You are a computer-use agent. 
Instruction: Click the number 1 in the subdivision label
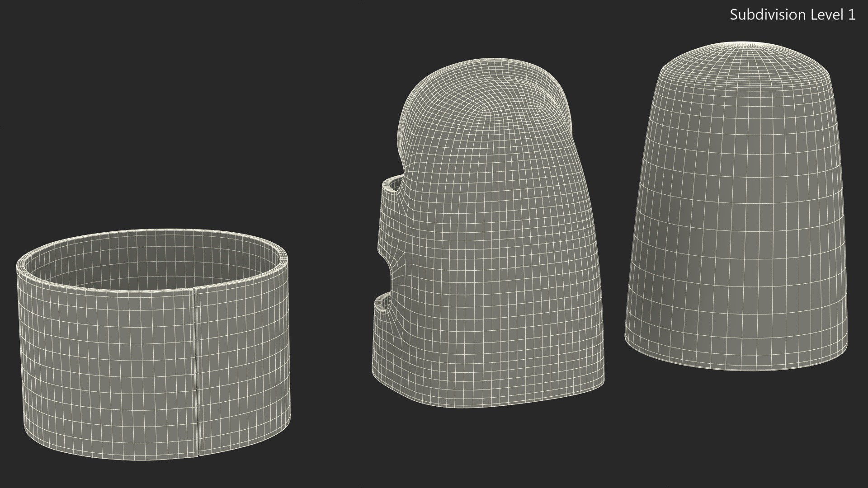851,15
